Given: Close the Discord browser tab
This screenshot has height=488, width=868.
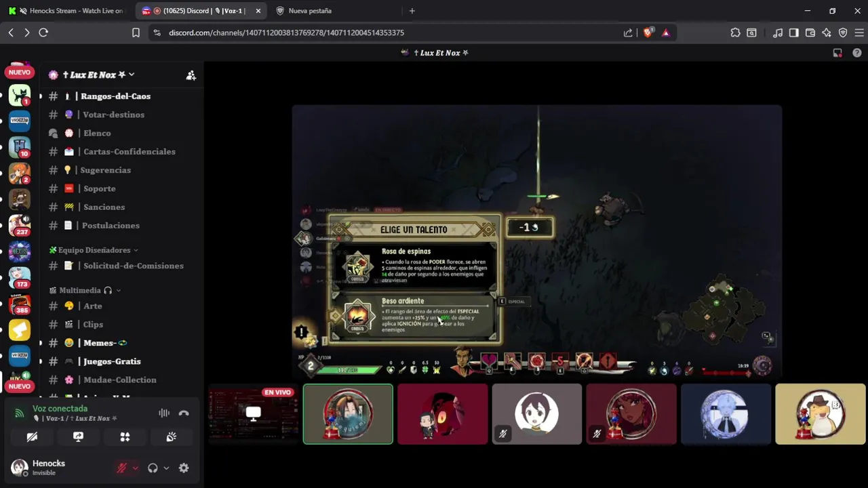Looking at the screenshot, I should (x=258, y=11).
